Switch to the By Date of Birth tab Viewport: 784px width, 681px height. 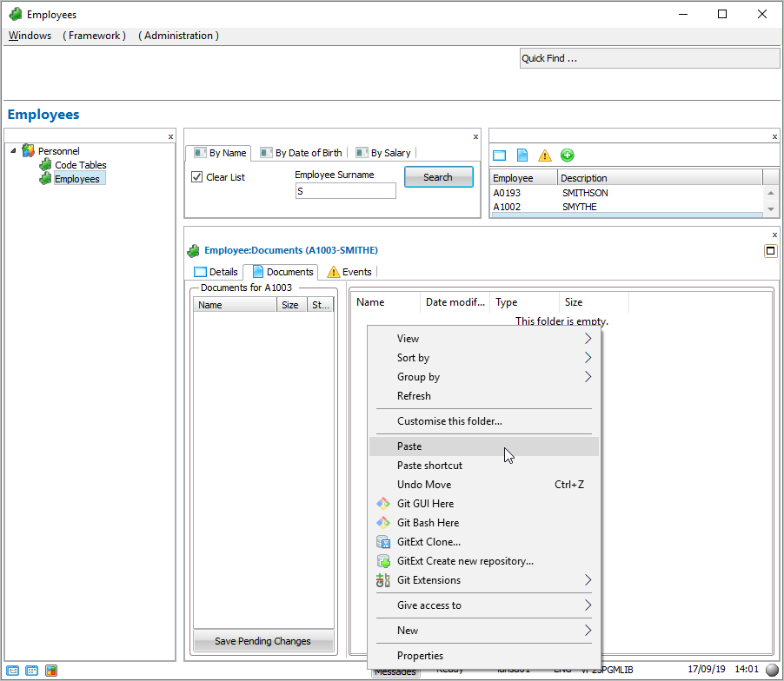coord(302,153)
